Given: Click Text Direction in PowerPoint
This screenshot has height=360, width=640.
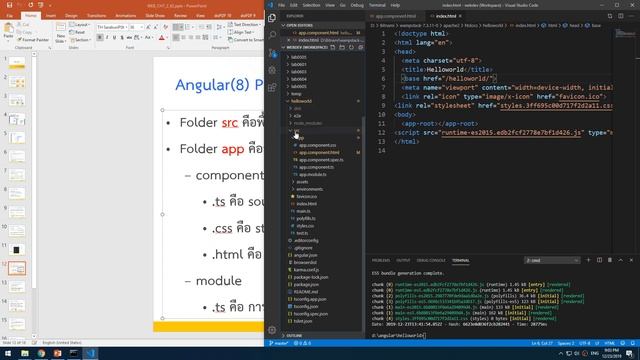Looking at the screenshot, I should (243, 25).
